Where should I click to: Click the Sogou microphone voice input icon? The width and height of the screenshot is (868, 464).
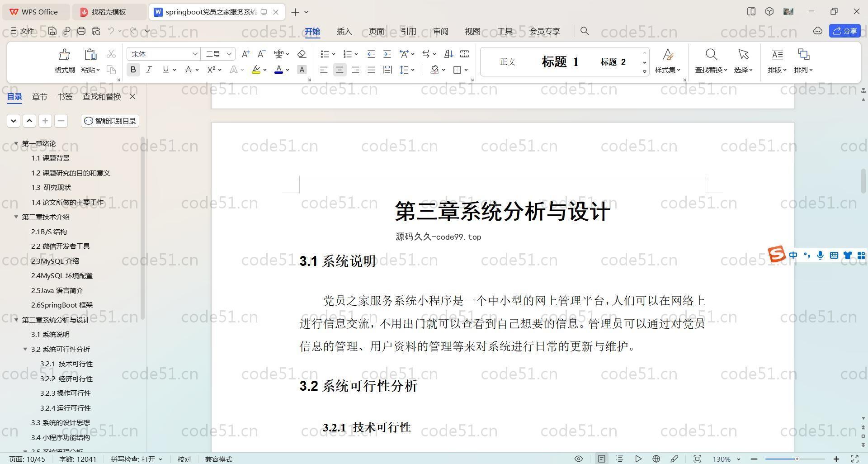tap(820, 256)
